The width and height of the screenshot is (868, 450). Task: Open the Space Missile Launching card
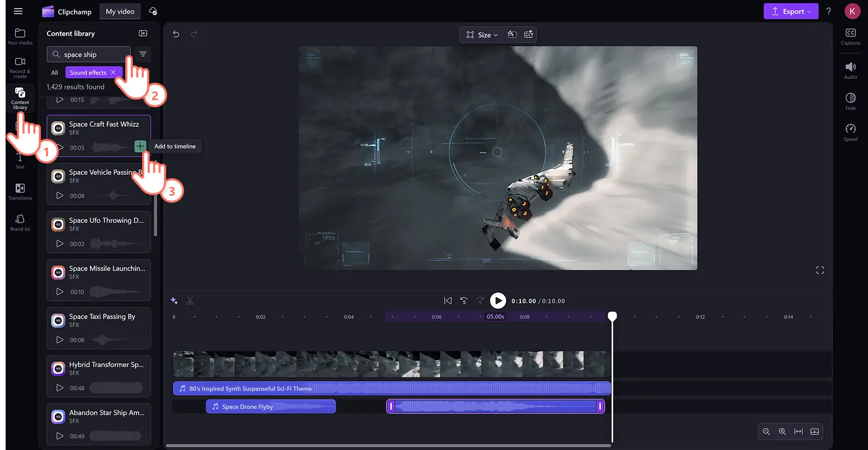point(99,280)
